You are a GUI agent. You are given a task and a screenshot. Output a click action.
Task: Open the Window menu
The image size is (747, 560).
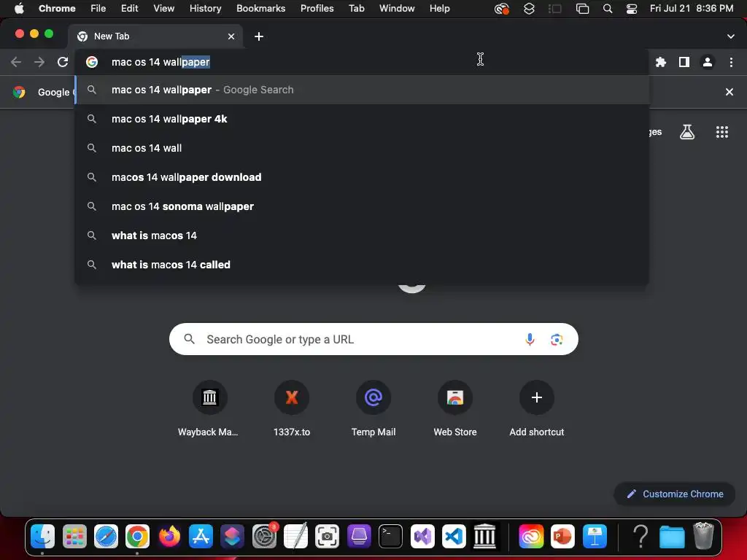coord(397,8)
